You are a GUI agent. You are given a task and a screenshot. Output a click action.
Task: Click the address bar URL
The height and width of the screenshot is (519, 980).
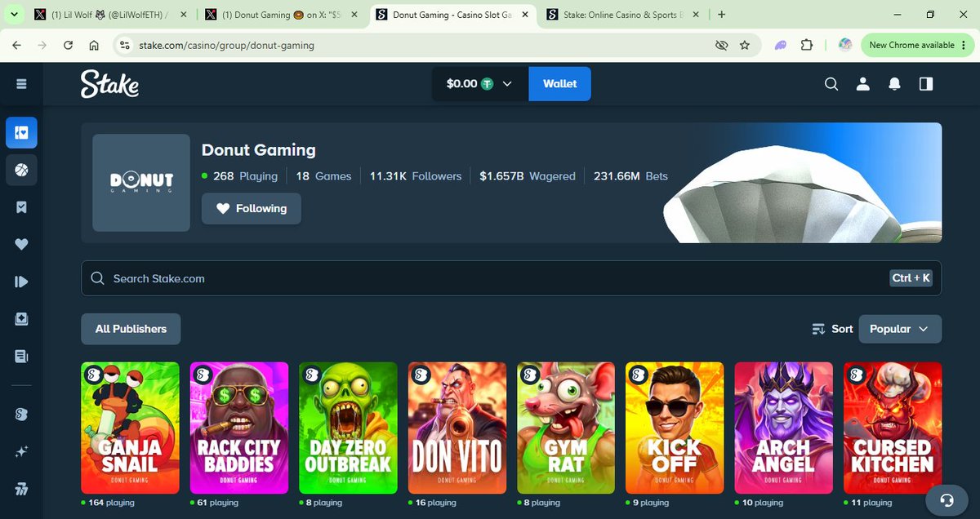[x=227, y=45]
